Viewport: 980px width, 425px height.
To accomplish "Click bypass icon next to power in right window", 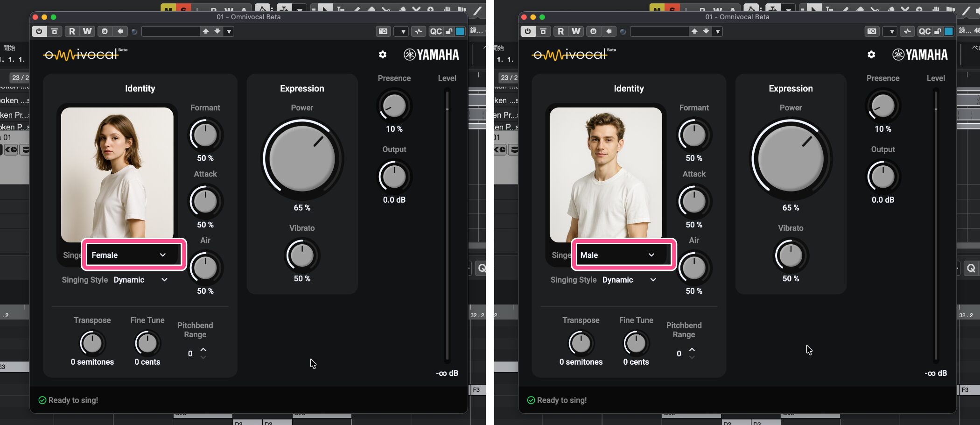I will coord(543,31).
